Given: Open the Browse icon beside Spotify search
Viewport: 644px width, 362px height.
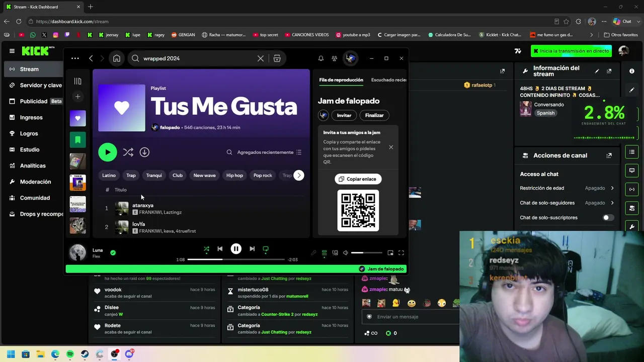Looking at the screenshot, I should click(277, 58).
